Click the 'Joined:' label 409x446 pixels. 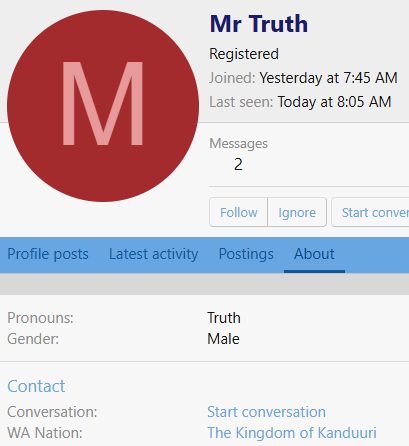(232, 78)
